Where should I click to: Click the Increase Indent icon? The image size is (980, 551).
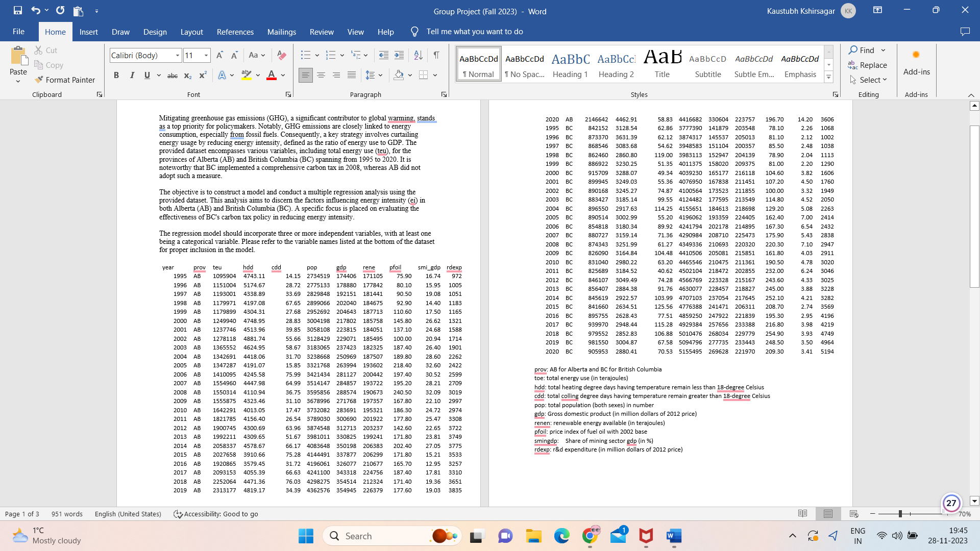(x=399, y=55)
